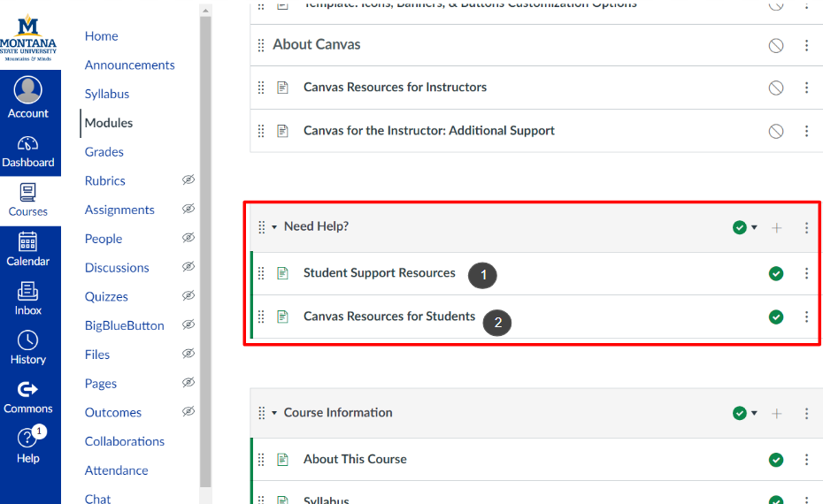Open options for About This Course
The height and width of the screenshot is (504, 823).
(x=807, y=460)
